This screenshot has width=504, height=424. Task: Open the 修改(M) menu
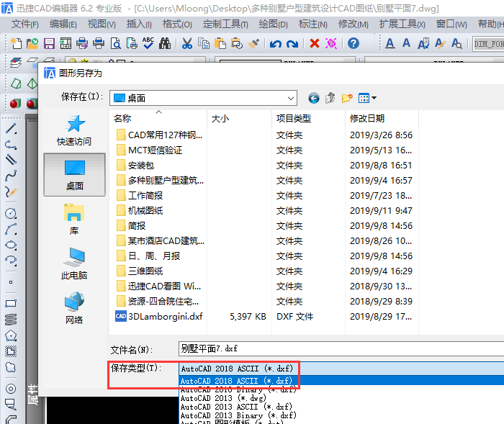[354, 24]
